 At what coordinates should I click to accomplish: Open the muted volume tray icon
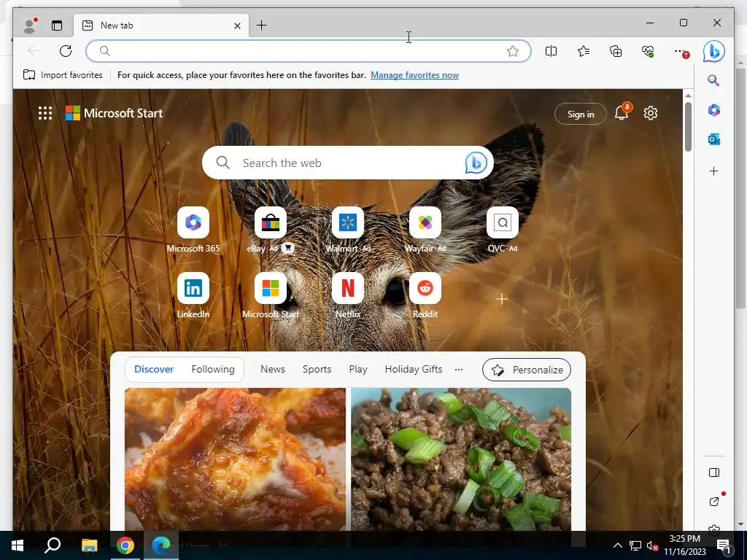tap(652, 545)
